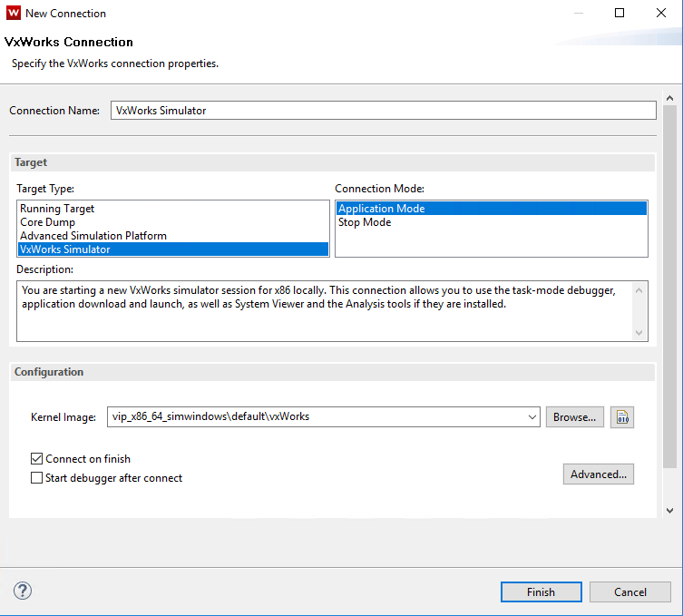Click the dialog scrollbar down arrow

[x=670, y=511]
